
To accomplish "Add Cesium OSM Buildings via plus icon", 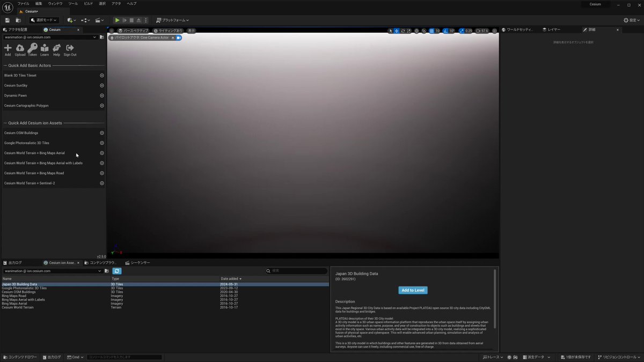I will 102,133.
